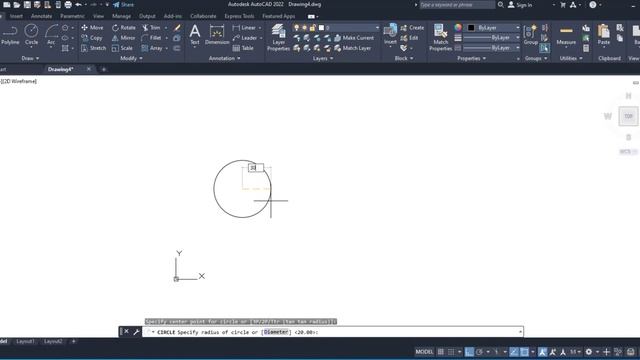Expand the Layers panel
The image size is (640, 360).
tap(323, 58)
